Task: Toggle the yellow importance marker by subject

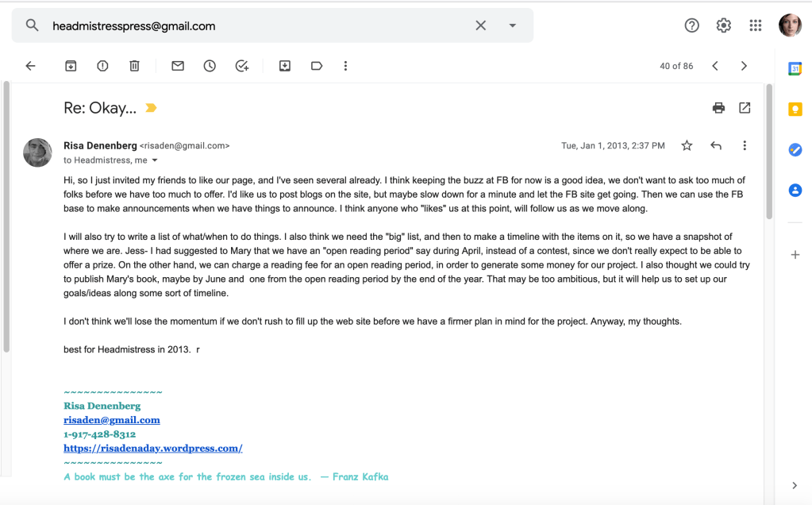Action: point(151,108)
